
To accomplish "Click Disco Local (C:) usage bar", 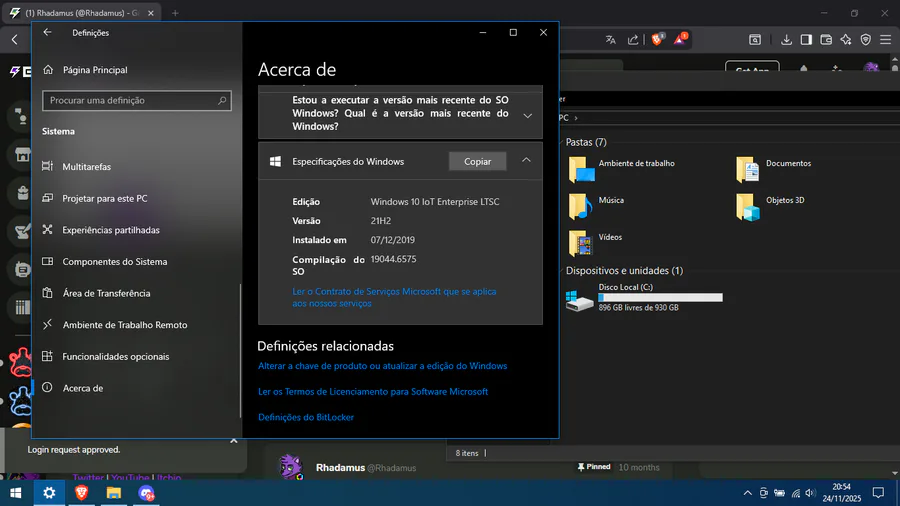I will point(660,297).
